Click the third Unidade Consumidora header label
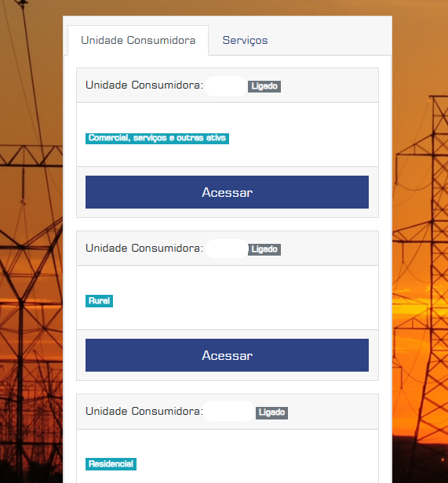 point(144,411)
